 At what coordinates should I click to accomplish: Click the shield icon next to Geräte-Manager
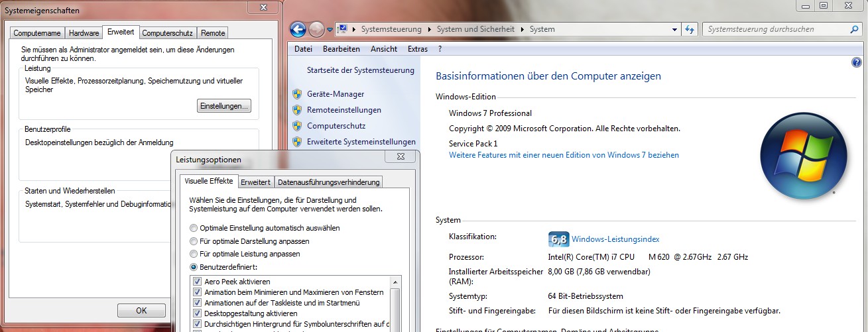(297, 94)
